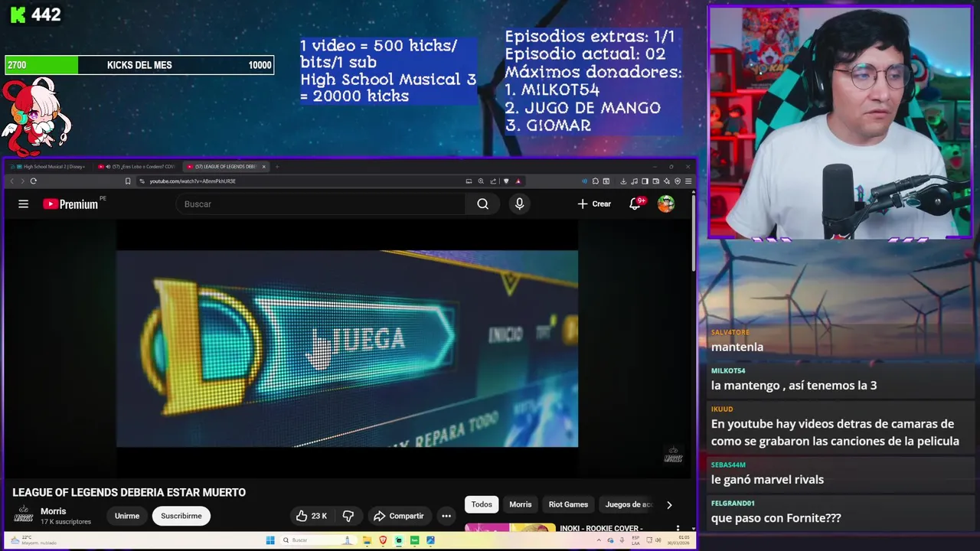980x551 pixels.
Task: Close the League of Legends browser tab
Action: pos(264,166)
